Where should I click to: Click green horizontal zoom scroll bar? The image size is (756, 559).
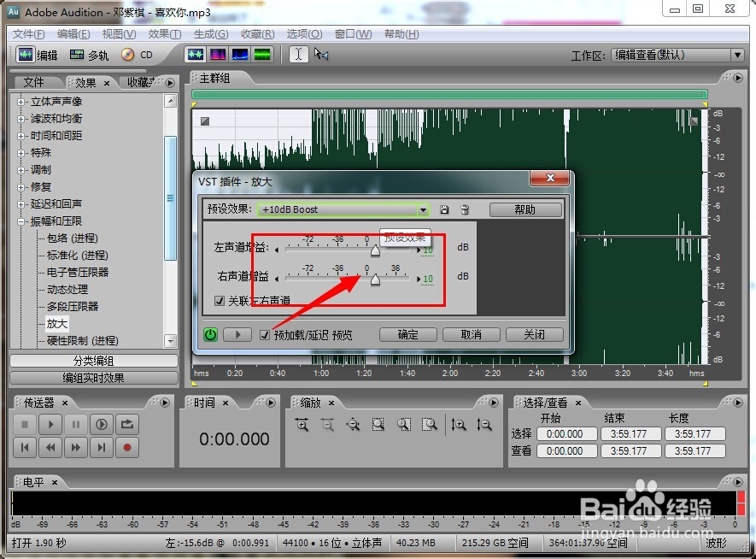pos(449,94)
